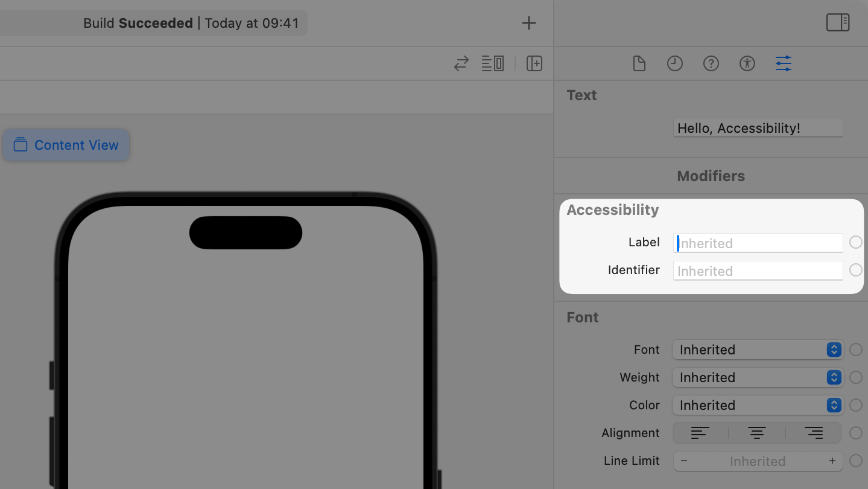Open the History inspector tab
868x489 pixels.
coord(675,63)
